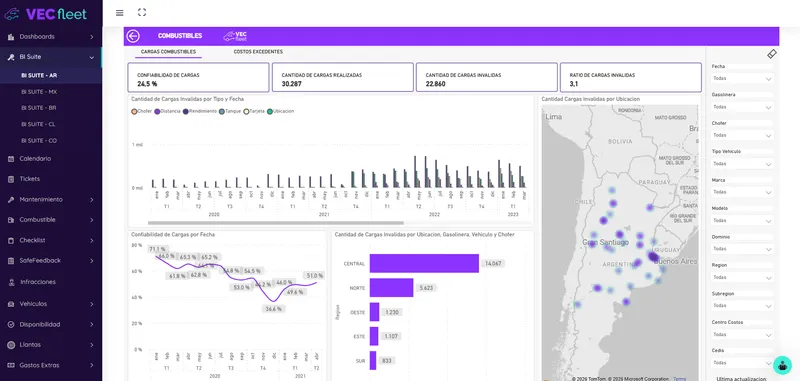The image size is (800, 381).
Task: Click the Cantidad de Cargas Invalidas card
Action: [x=487, y=78]
